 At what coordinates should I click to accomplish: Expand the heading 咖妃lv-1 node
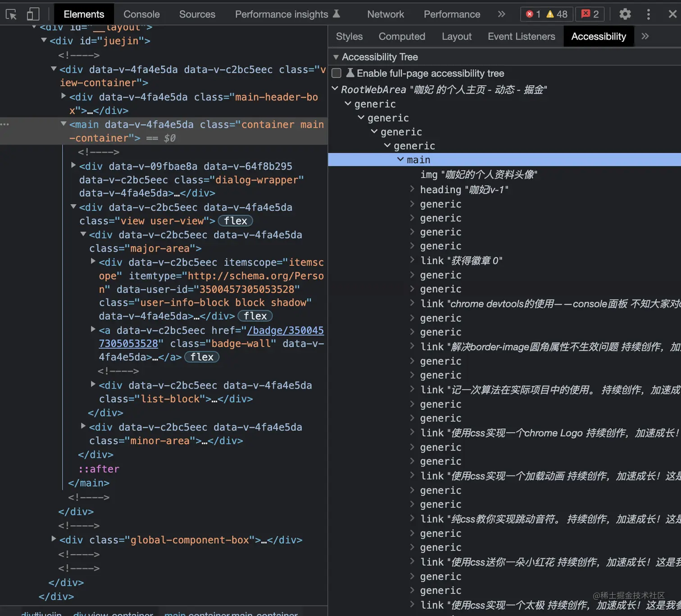412,189
